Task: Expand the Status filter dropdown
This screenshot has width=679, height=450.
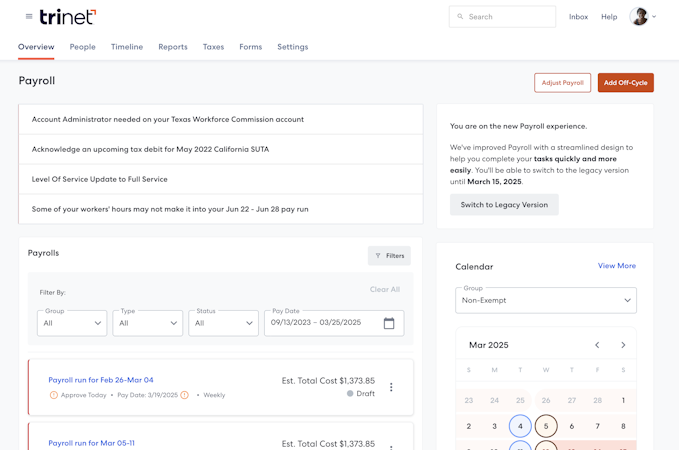Action: pyautogui.click(x=223, y=323)
